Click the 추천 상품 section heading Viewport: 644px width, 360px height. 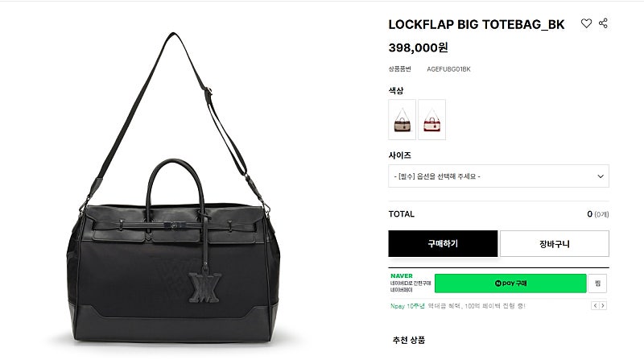tap(409, 340)
